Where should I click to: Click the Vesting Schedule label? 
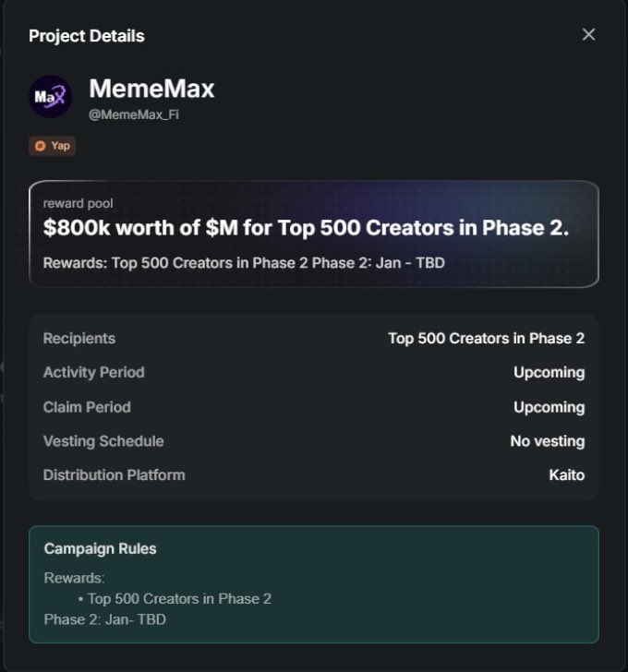(x=103, y=441)
